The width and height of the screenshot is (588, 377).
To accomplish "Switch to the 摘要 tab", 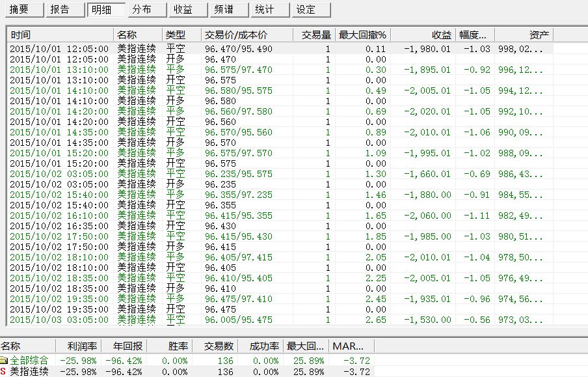I will pyautogui.click(x=23, y=10).
